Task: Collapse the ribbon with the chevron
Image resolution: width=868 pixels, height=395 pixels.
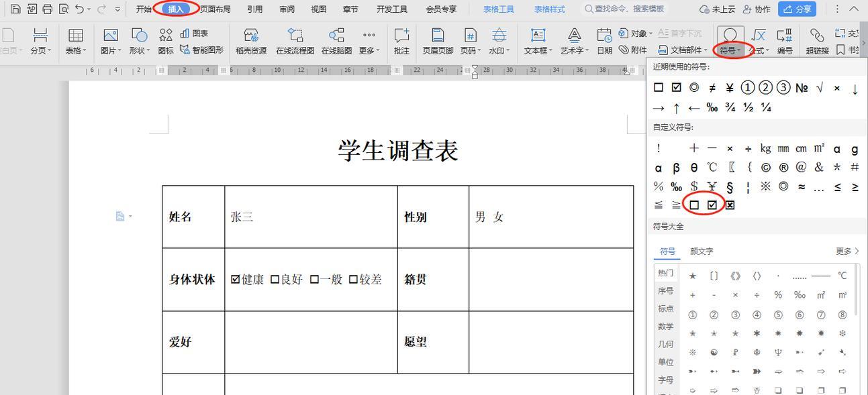Action: click(x=854, y=9)
